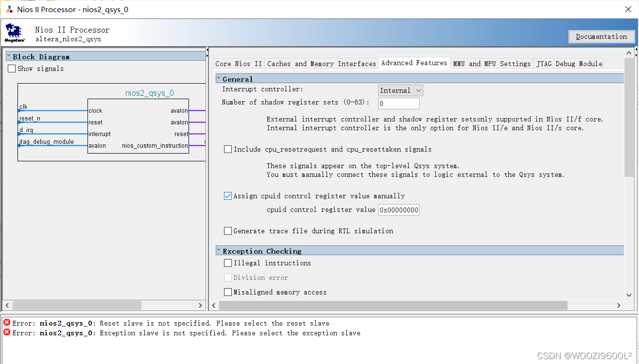
Task: Open the Interrupt controller dropdown
Action: point(400,90)
